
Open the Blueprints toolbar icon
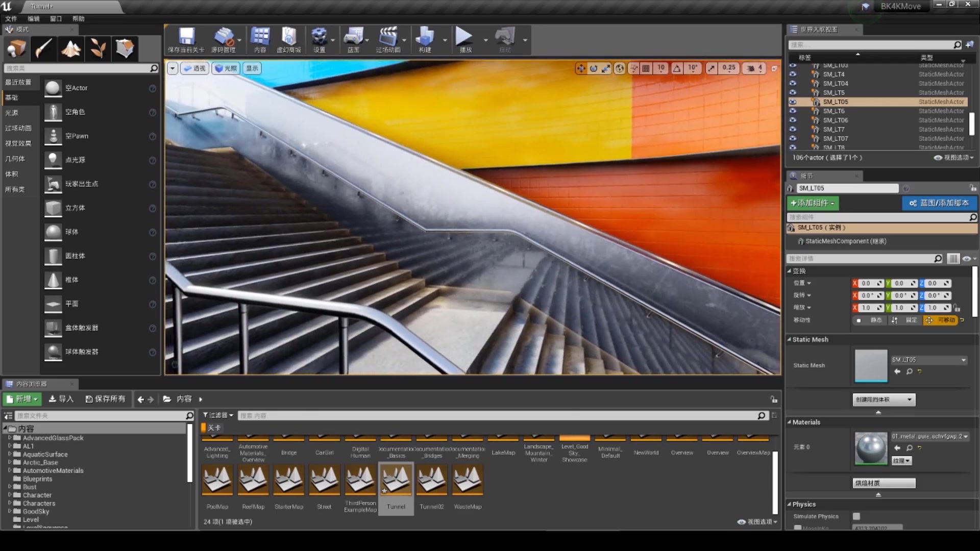pyautogui.click(x=353, y=37)
